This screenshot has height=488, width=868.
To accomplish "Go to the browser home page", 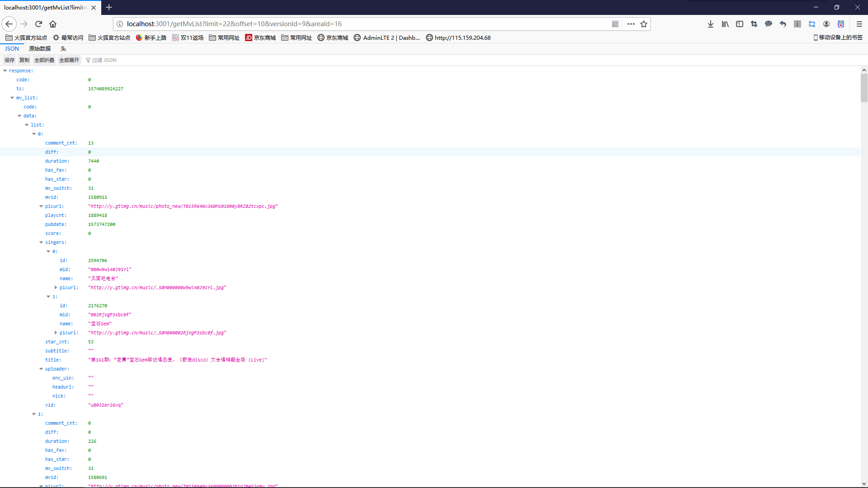I will click(53, 24).
